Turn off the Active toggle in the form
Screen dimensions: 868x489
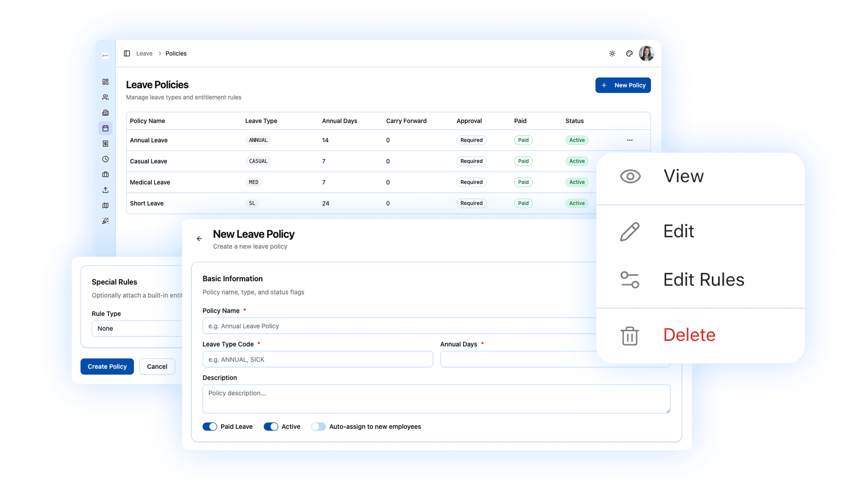click(x=271, y=426)
